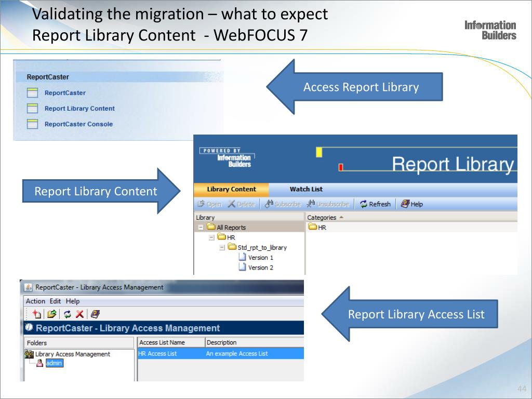Viewport: 532px width, 399px height.
Task: Click the Unsubscribe toolbar button
Action: click(x=328, y=204)
